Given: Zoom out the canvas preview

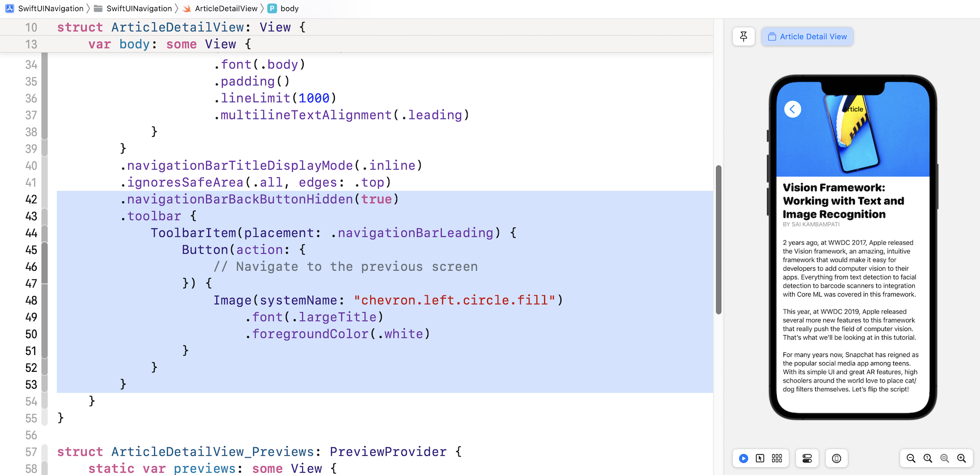Looking at the screenshot, I should [911, 458].
